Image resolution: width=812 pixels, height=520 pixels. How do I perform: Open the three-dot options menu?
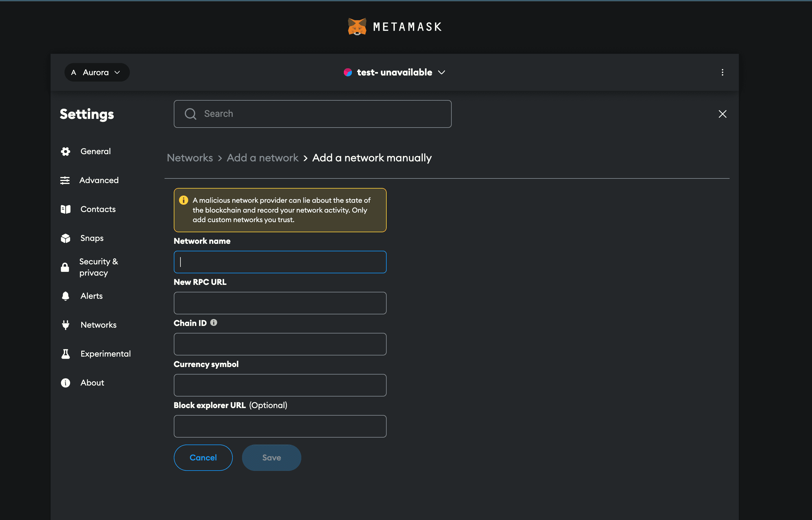coord(722,72)
